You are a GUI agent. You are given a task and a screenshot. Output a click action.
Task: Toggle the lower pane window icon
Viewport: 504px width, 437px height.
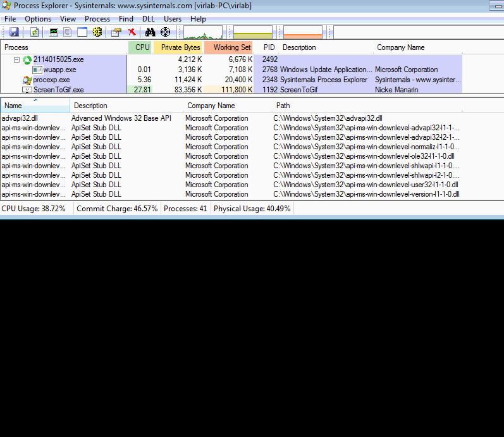(82, 32)
